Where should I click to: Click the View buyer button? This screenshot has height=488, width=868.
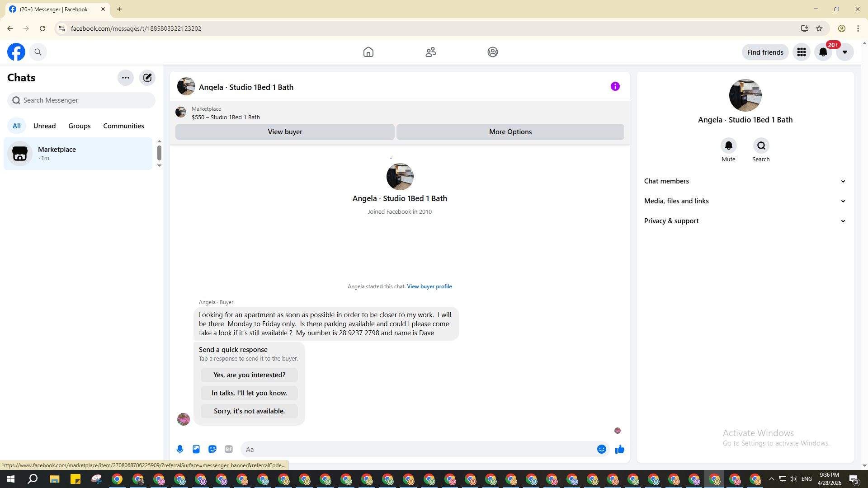click(285, 132)
